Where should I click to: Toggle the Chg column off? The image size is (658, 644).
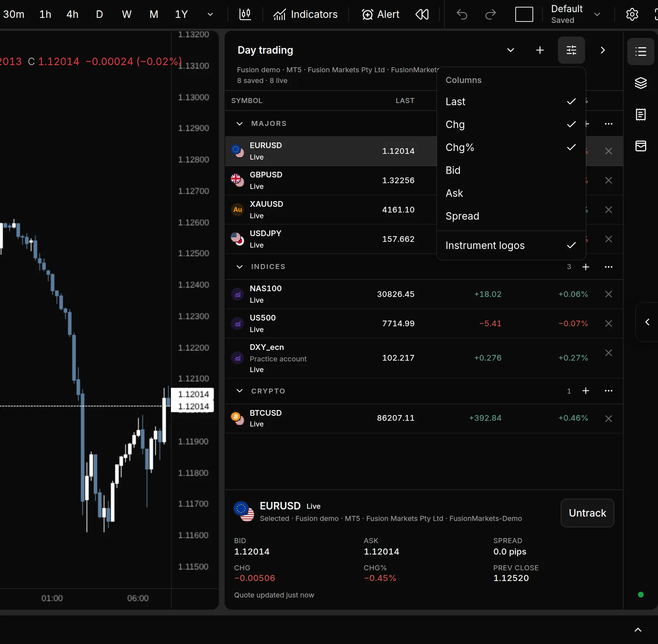click(511, 125)
